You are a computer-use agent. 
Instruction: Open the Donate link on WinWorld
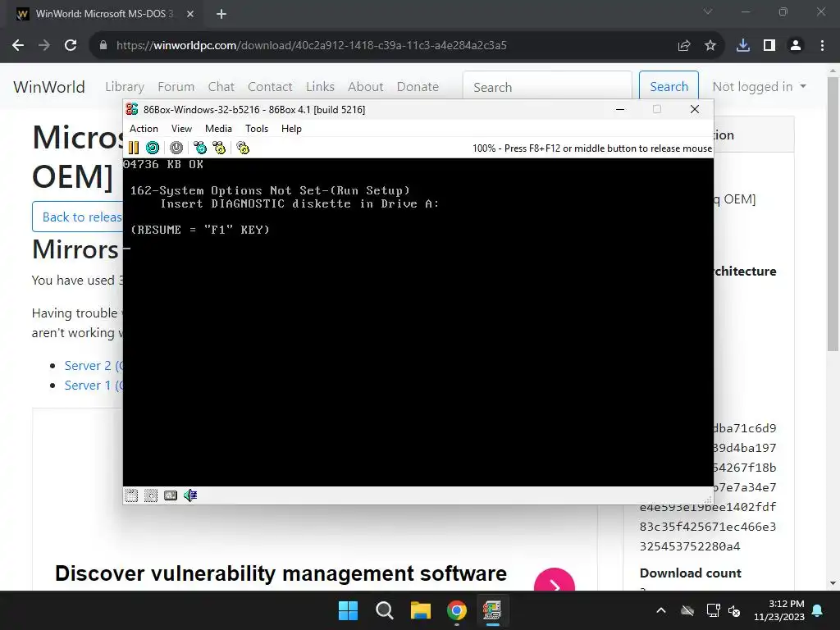[418, 87]
